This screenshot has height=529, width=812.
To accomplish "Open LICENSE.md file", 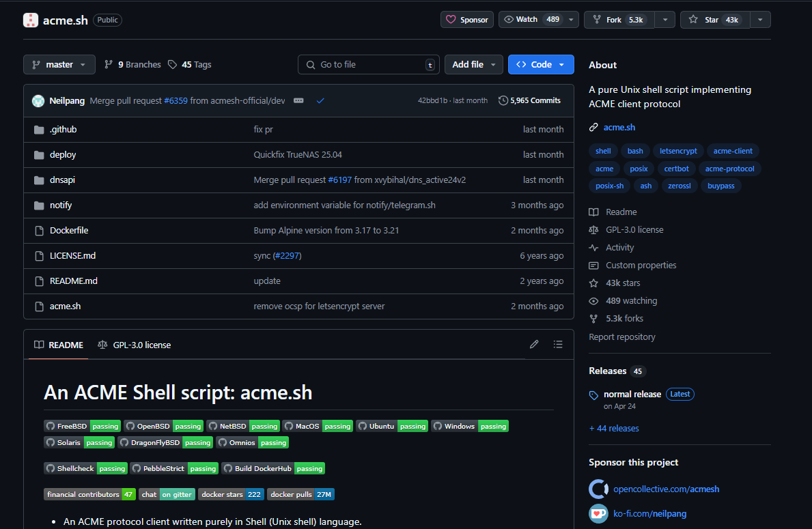I will pos(72,256).
